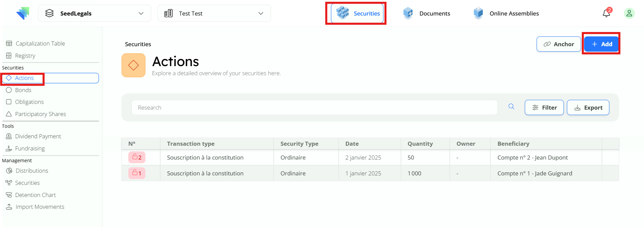The width and height of the screenshot is (644, 227).
Task: Focus the Research search field
Action: [x=314, y=108]
